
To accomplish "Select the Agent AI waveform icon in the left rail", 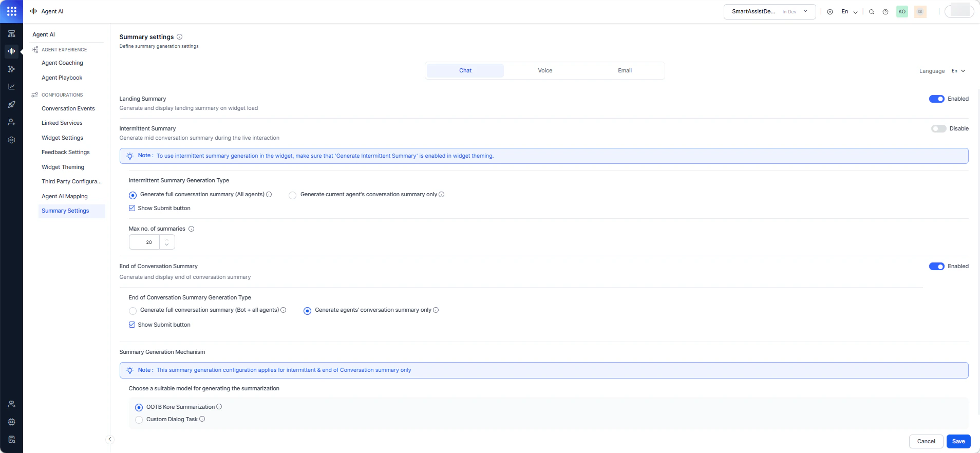I will coord(11,51).
